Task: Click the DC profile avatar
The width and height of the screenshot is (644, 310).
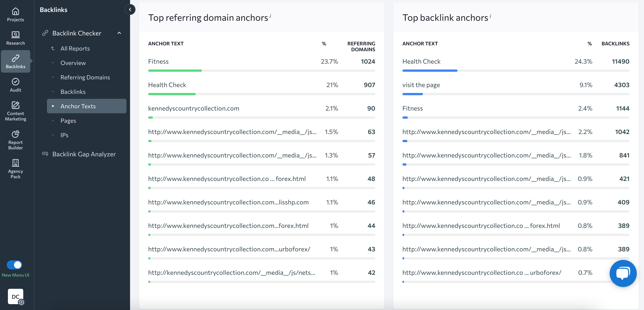Action: pyautogui.click(x=16, y=297)
